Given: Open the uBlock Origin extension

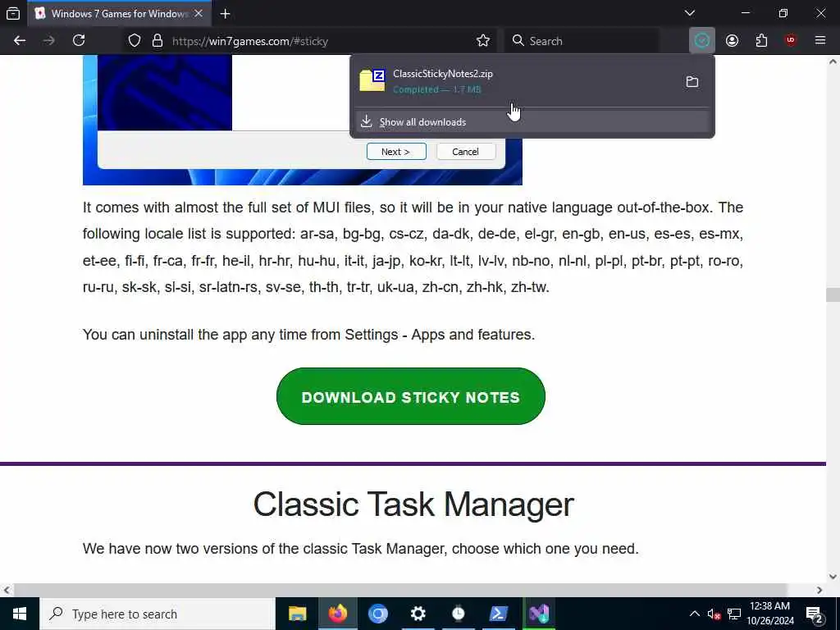Looking at the screenshot, I should click(791, 41).
